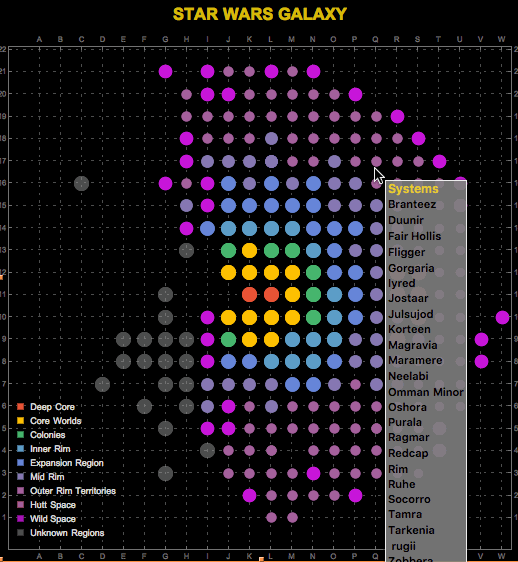Click the 'Core Worlds' legend label

click(56, 421)
